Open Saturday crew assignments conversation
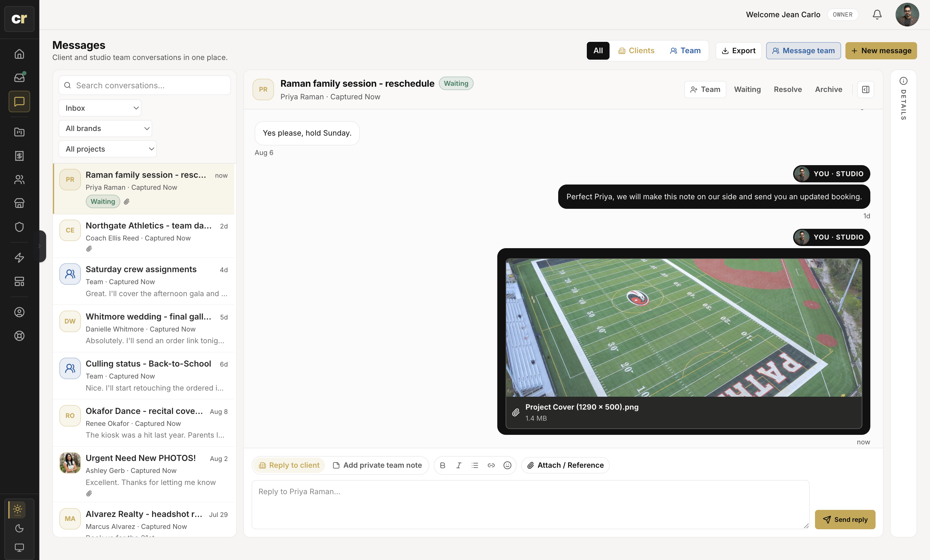Image resolution: width=930 pixels, height=560 pixels. click(x=144, y=281)
